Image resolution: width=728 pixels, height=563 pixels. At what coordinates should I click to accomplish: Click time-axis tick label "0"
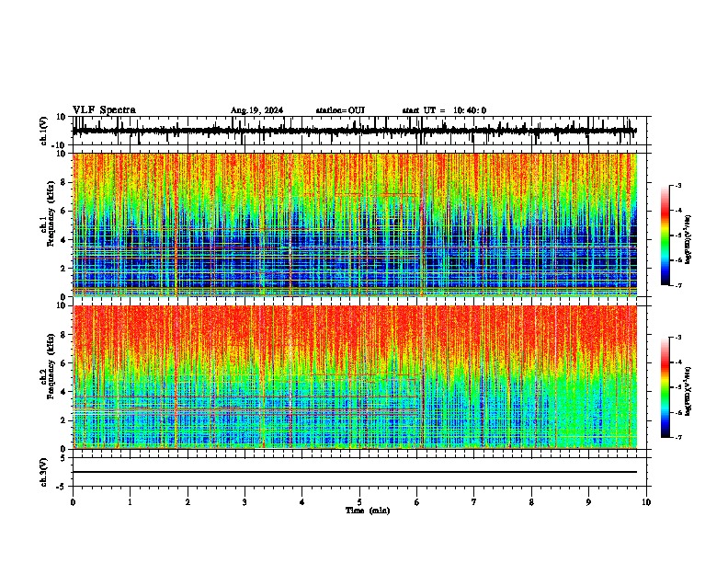tap(73, 502)
